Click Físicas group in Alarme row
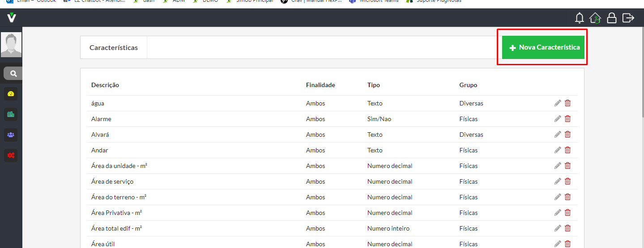Image resolution: width=644 pixels, height=248 pixels. pyautogui.click(x=469, y=119)
